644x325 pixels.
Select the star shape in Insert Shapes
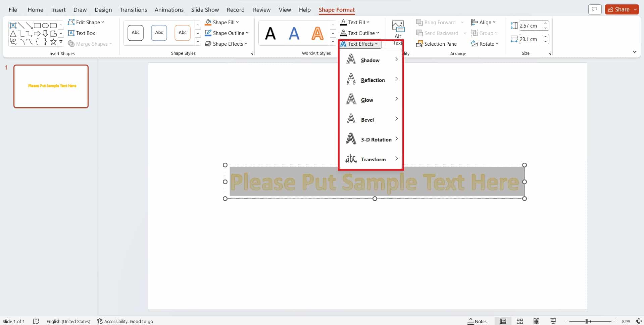point(53,41)
